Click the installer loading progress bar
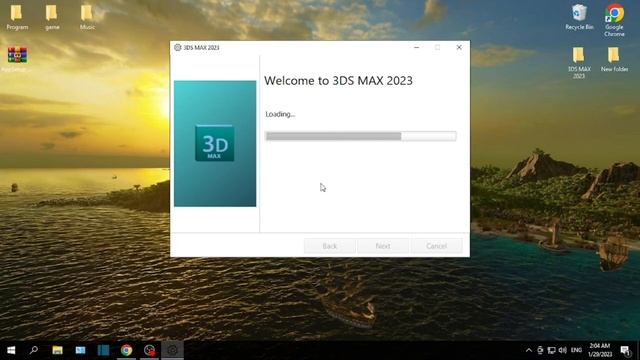 (x=360, y=136)
